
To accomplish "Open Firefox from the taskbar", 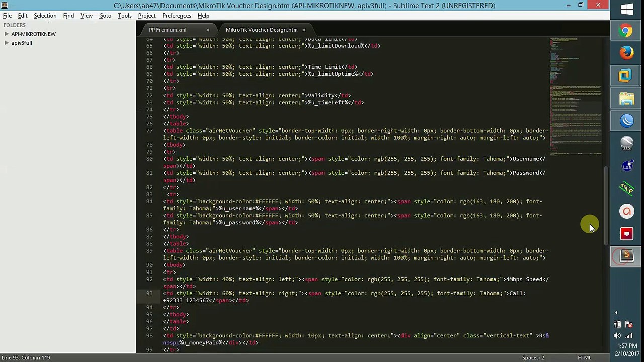I will pyautogui.click(x=626, y=53).
